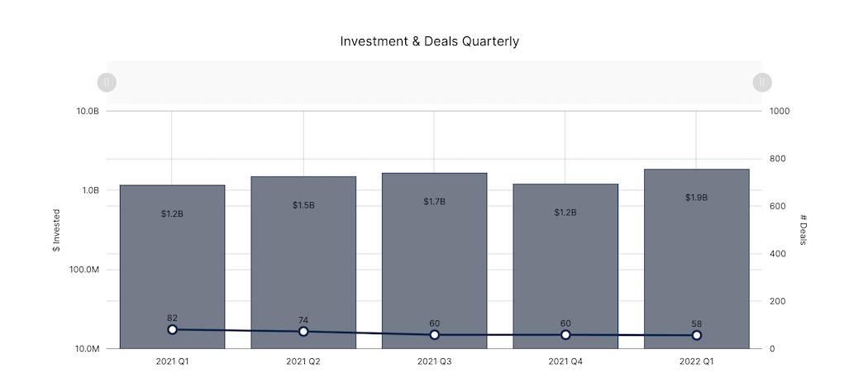This screenshot has width=868, height=383.
Task: Click the "$ Invested" axis title
Action: [57, 230]
